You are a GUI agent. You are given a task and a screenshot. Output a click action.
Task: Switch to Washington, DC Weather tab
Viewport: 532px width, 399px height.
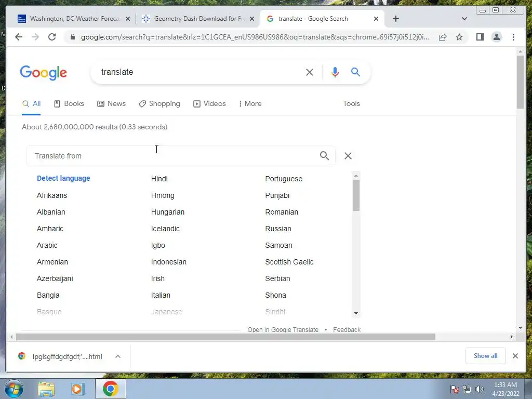(75, 19)
